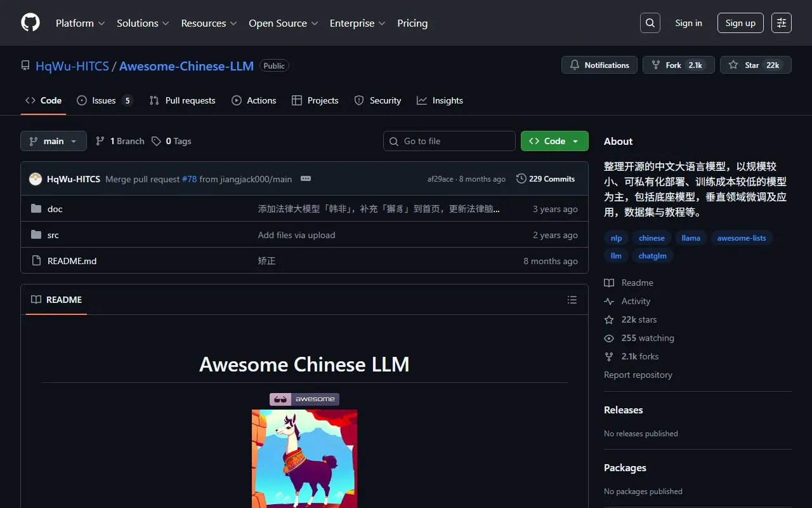Image resolution: width=812 pixels, height=508 pixels.
Task: Click the GitHub logo
Action: [x=30, y=23]
